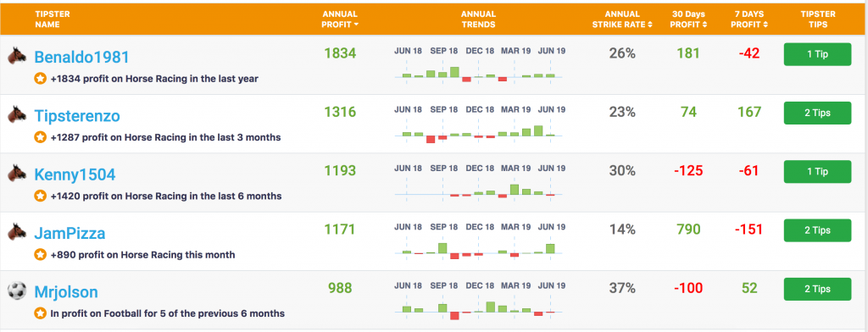Click the horse icon beside JamPizza
Image resolution: width=868 pixels, height=332 pixels.
tap(17, 232)
